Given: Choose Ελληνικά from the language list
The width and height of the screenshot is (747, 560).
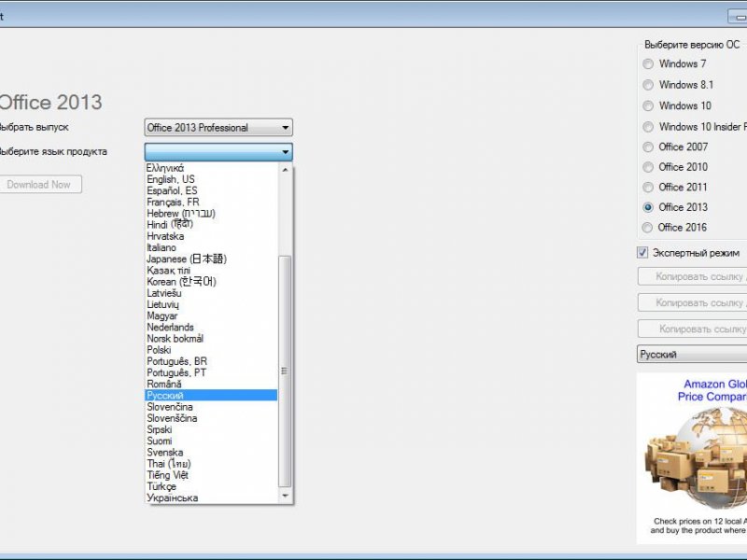Looking at the screenshot, I should [x=211, y=168].
